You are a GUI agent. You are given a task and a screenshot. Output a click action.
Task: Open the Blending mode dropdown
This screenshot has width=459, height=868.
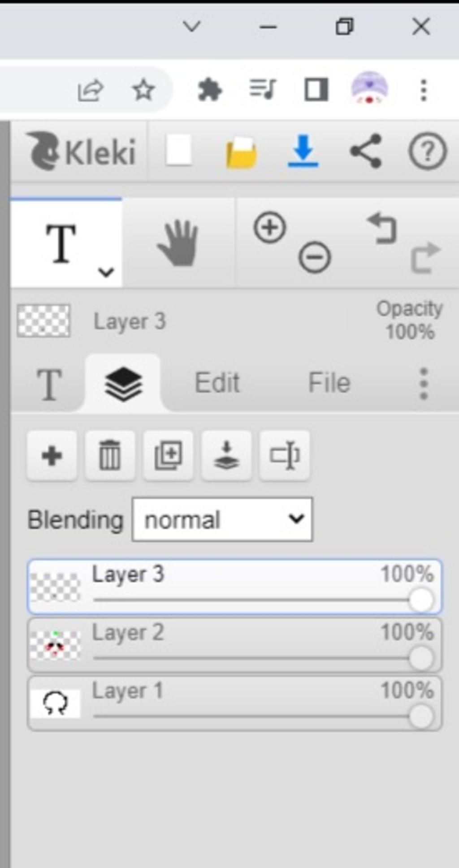coord(222,519)
